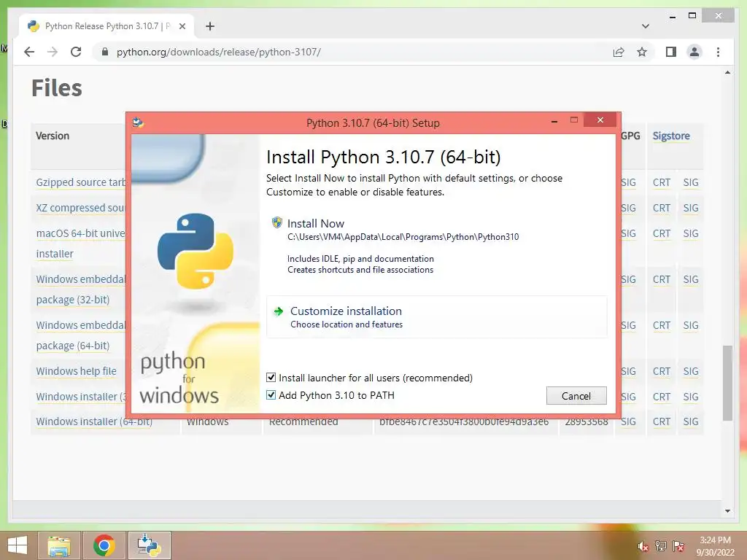Click the site lock icon

click(x=105, y=52)
